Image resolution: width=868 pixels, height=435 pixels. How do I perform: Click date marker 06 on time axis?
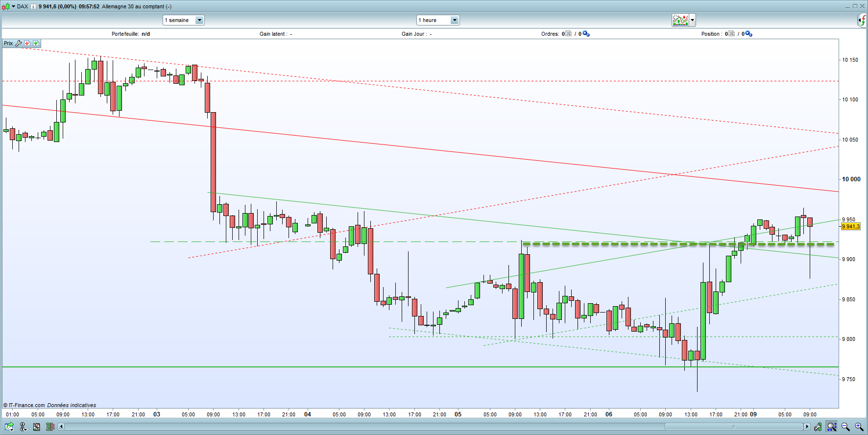tap(609, 414)
